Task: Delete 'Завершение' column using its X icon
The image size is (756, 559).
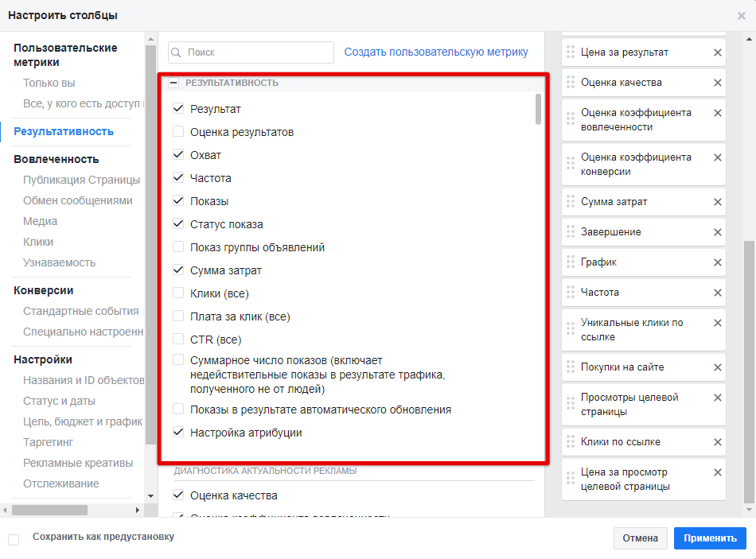Action: point(717,232)
